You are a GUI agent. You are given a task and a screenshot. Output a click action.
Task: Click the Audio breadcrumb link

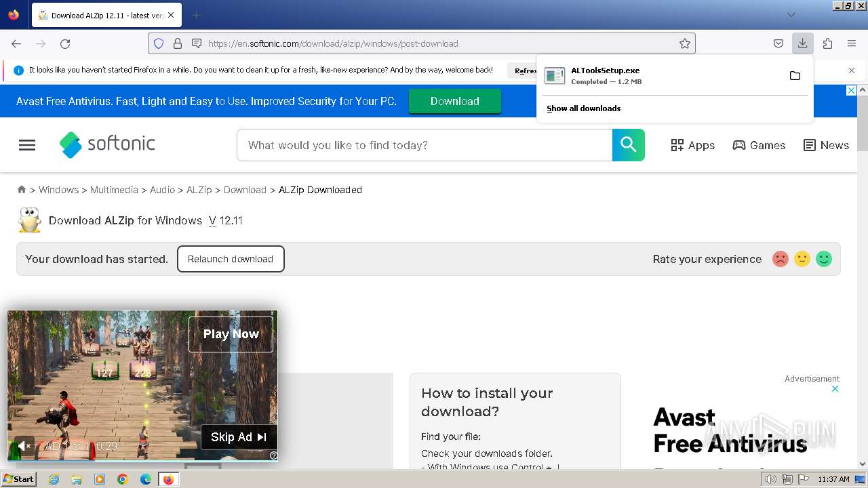tap(162, 190)
